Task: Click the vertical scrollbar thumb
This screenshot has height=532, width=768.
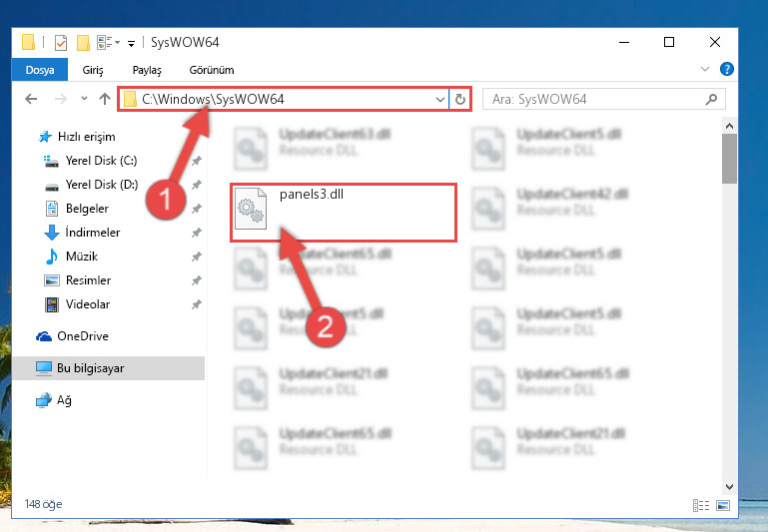Action: coord(729,159)
